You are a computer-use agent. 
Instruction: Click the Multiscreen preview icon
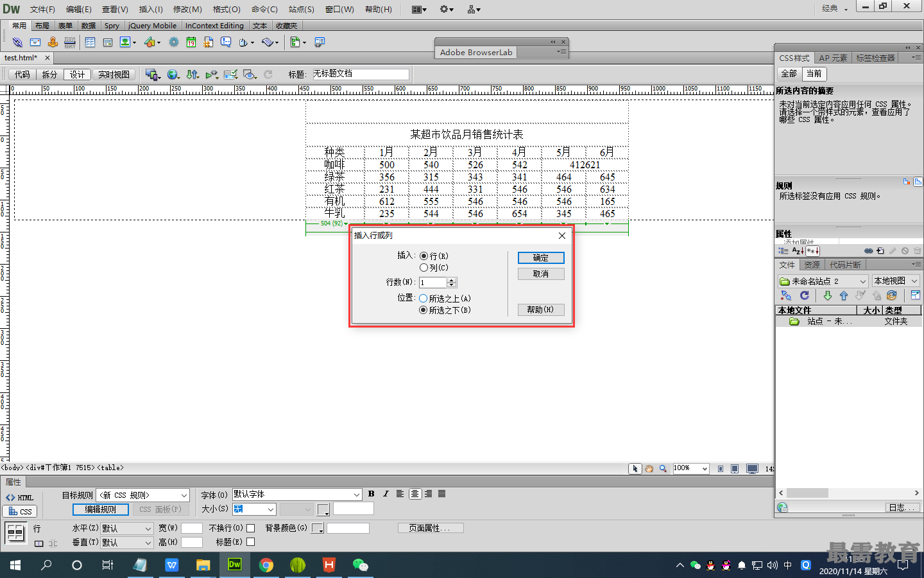coord(152,74)
